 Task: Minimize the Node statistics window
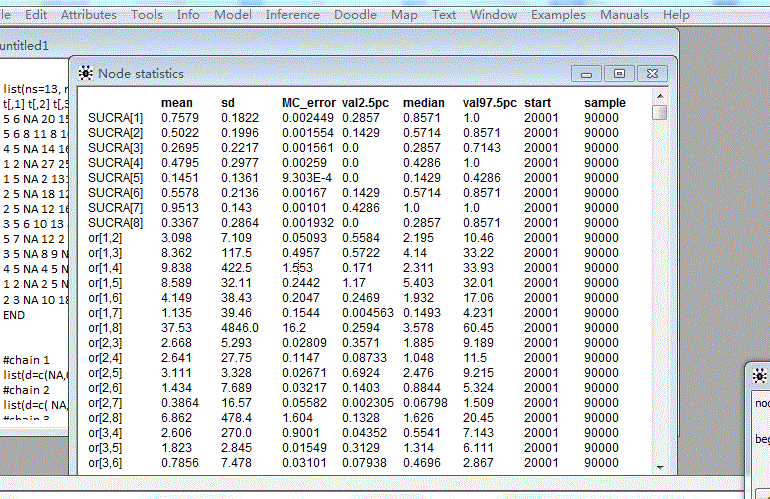point(587,73)
